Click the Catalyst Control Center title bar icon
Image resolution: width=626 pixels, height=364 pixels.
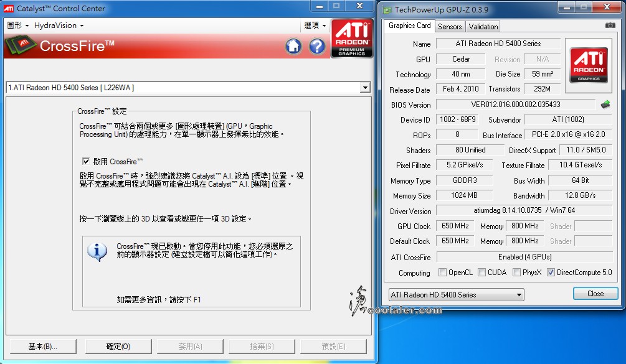click(8, 8)
